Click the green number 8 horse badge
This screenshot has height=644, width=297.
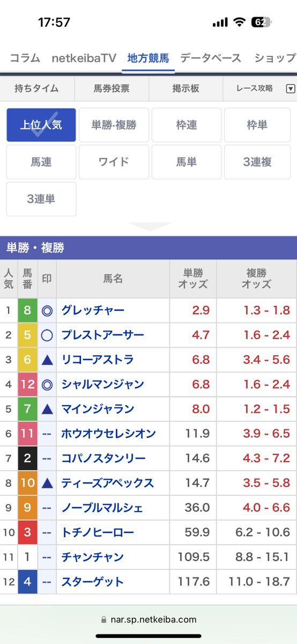click(28, 310)
